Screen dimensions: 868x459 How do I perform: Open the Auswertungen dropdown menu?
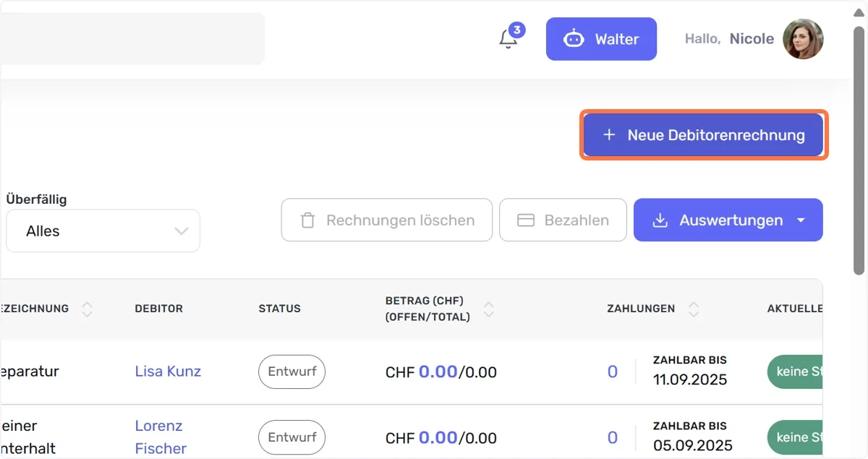coord(728,220)
